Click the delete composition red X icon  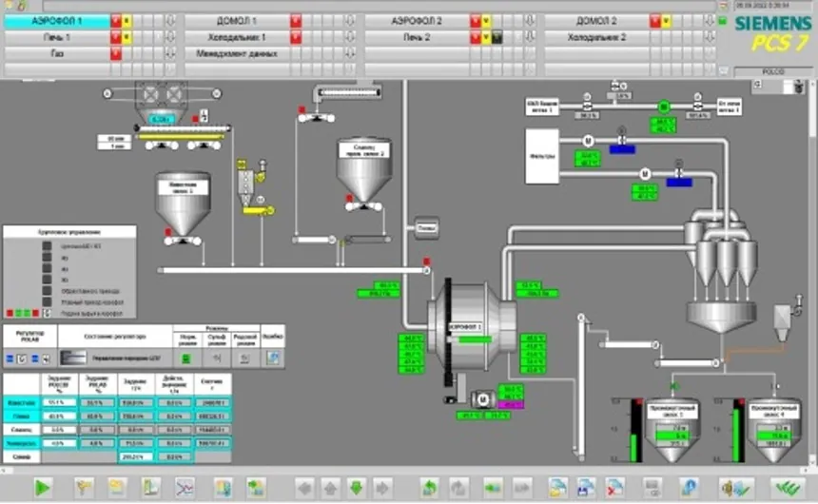click(x=614, y=488)
